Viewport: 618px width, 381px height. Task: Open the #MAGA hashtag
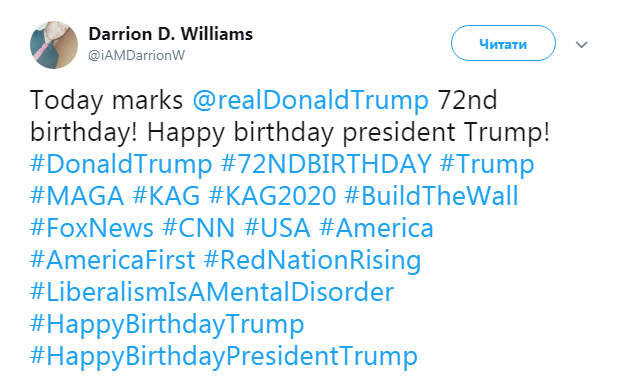point(77,196)
